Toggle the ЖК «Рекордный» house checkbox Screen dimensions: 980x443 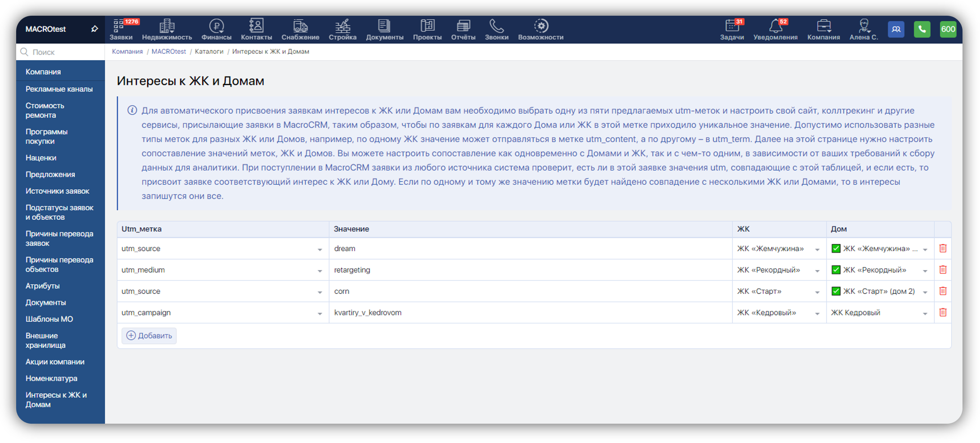[835, 270]
